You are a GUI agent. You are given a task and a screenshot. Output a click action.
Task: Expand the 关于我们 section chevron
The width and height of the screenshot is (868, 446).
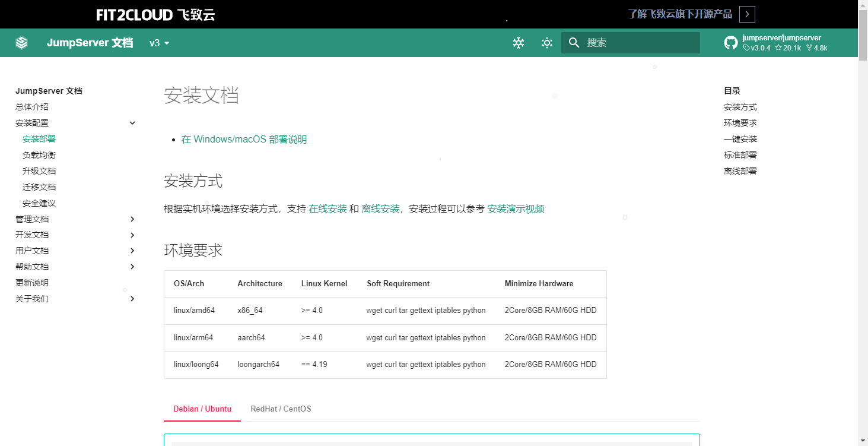click(132, 299)
